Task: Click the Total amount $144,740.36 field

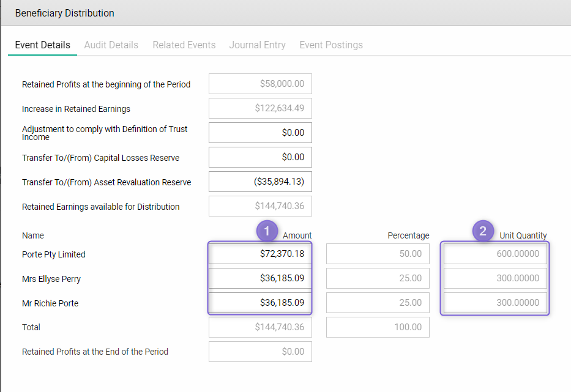Action: 260,327
